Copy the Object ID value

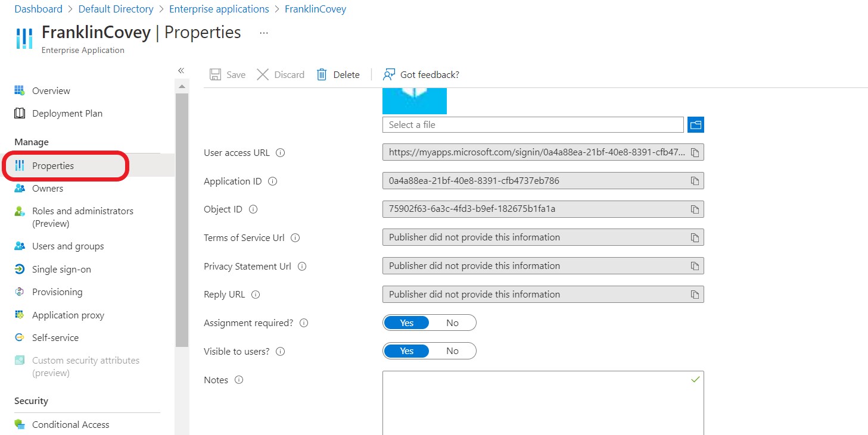(x=695, y=209)
